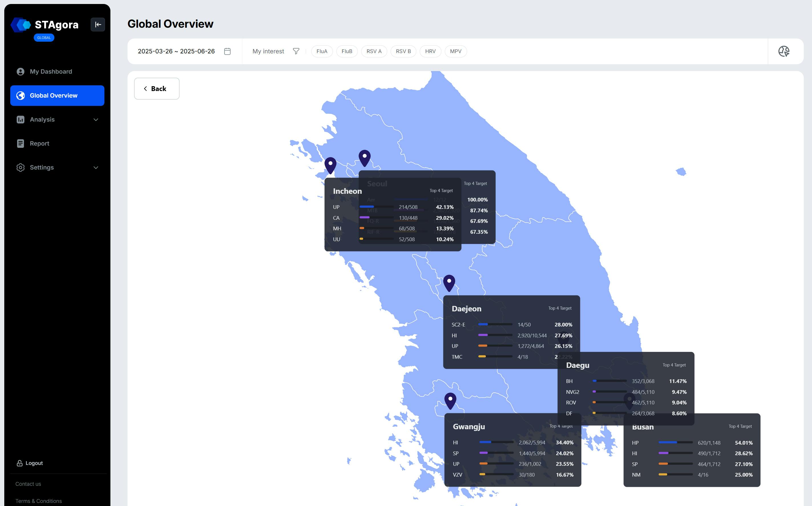Click the Settings gear icon
Image resolution: width=812 pixels, height=506 pixels.
[x=20, y=167]
